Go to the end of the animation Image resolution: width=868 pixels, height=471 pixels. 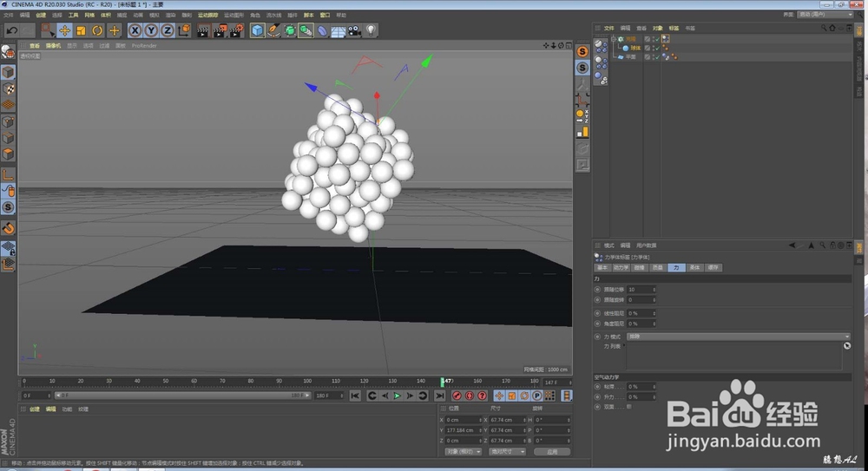(439, 396)
